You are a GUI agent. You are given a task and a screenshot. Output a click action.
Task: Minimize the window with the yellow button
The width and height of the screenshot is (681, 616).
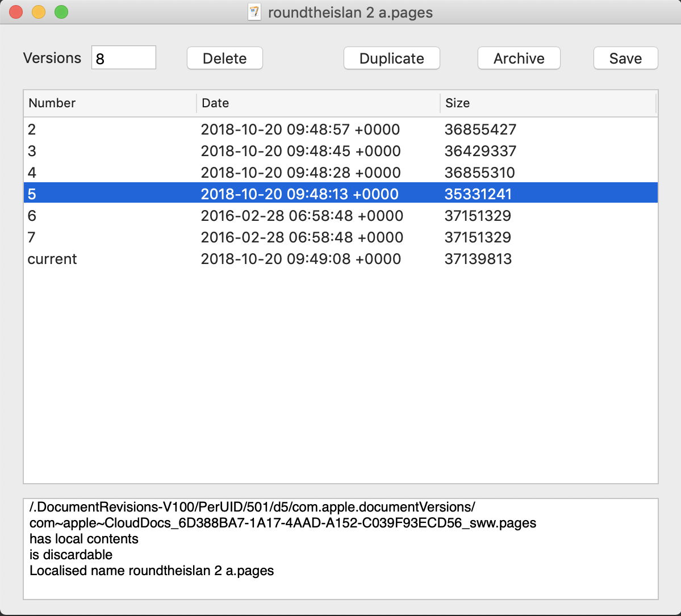[x=39, y=12]
